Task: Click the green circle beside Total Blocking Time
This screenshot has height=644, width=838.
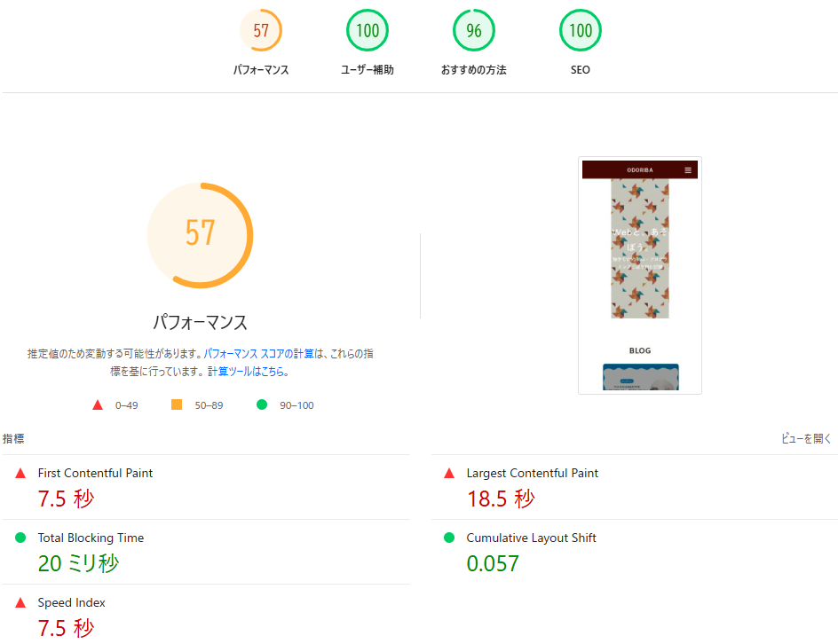Action: click(20, 538)
